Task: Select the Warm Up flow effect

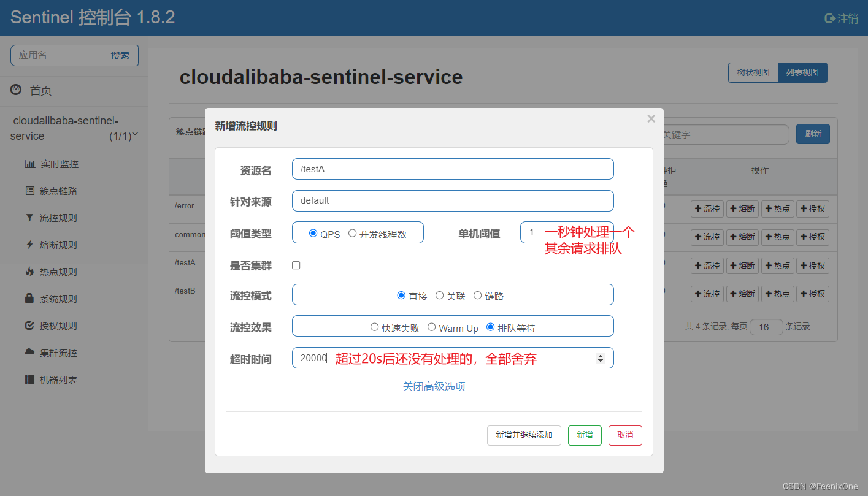Action: [x=432, y=327]
